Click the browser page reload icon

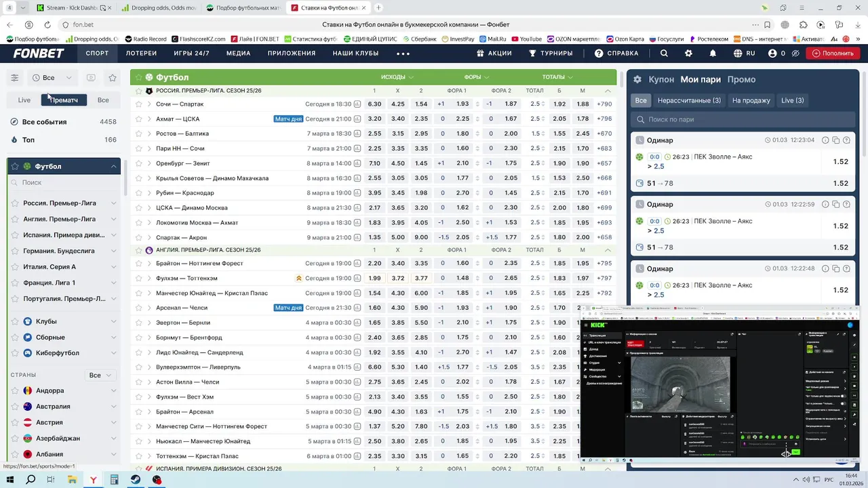click(x=47, y=24)
